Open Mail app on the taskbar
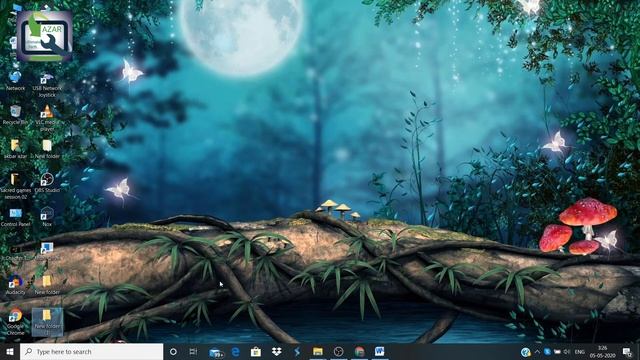This screenshot has height=360, width=640. click(x=216, y=352)
